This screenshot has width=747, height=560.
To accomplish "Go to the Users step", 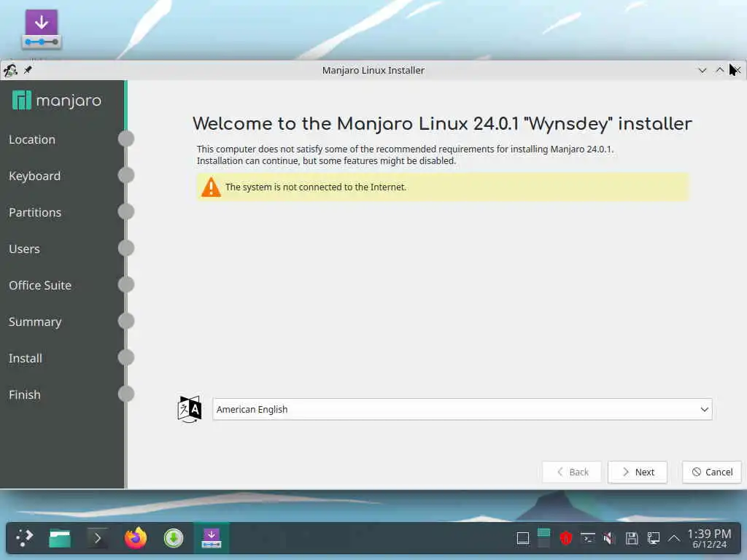I will coord(24,249).
